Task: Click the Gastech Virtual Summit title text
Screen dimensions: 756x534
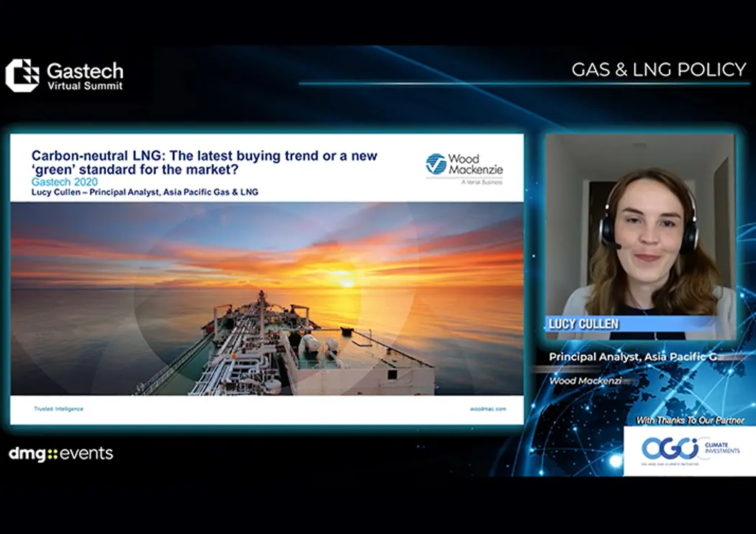Action: click(85, 76)
